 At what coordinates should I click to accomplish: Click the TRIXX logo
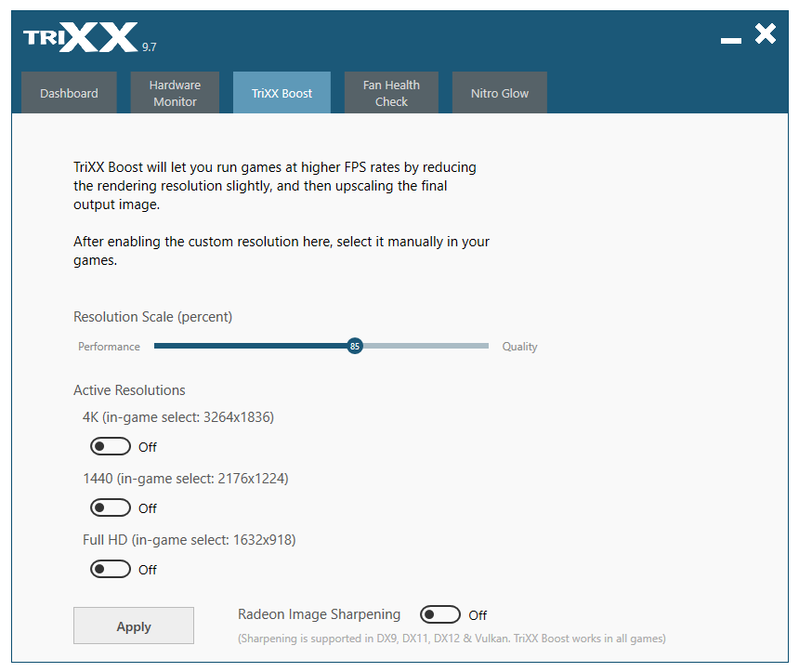click(x=81, y=36)
